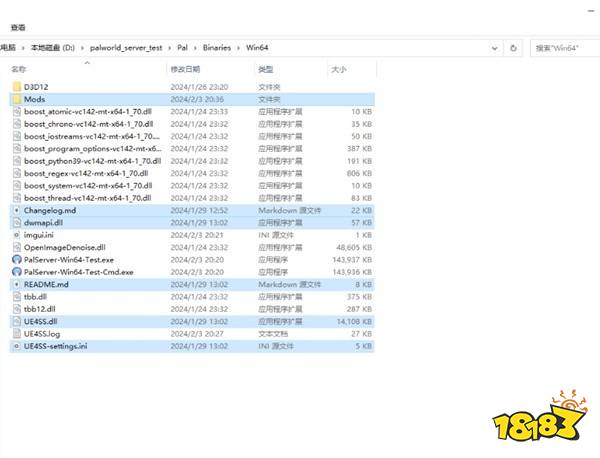Screen dimensions: 600x458
Task: Navigate to Binaries folder in breadcrumb
Action: click(x=217, y=48)
